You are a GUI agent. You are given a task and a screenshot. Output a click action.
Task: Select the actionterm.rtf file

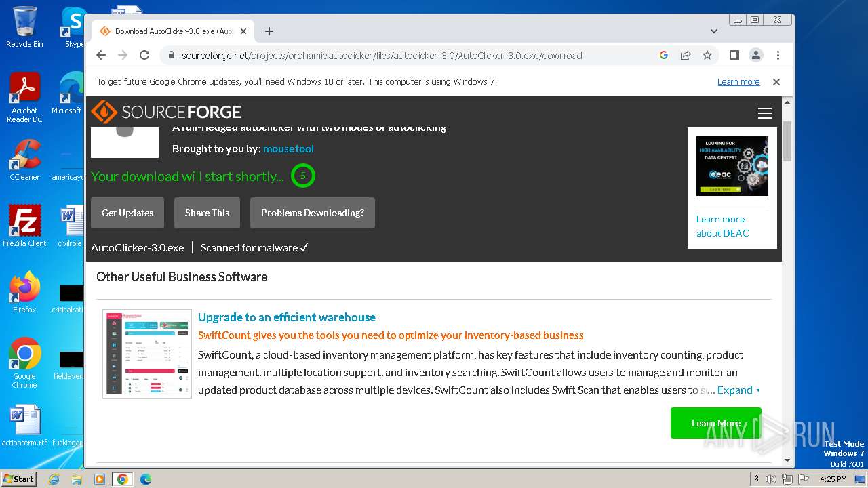click(24, 426)
